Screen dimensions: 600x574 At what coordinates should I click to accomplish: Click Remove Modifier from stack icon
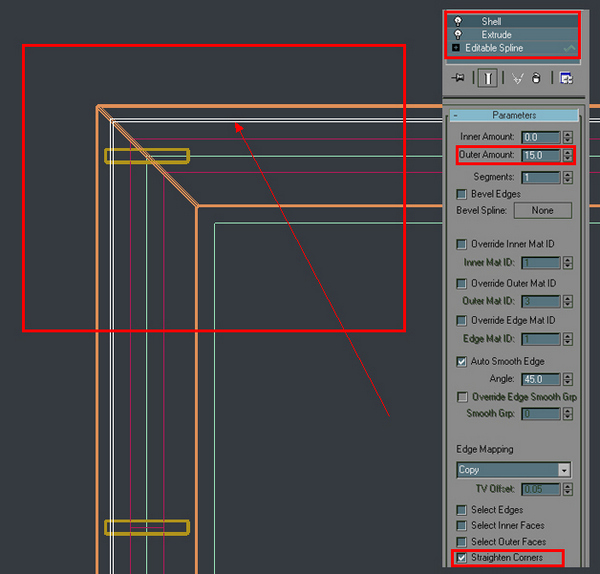[x=536, y=78]
